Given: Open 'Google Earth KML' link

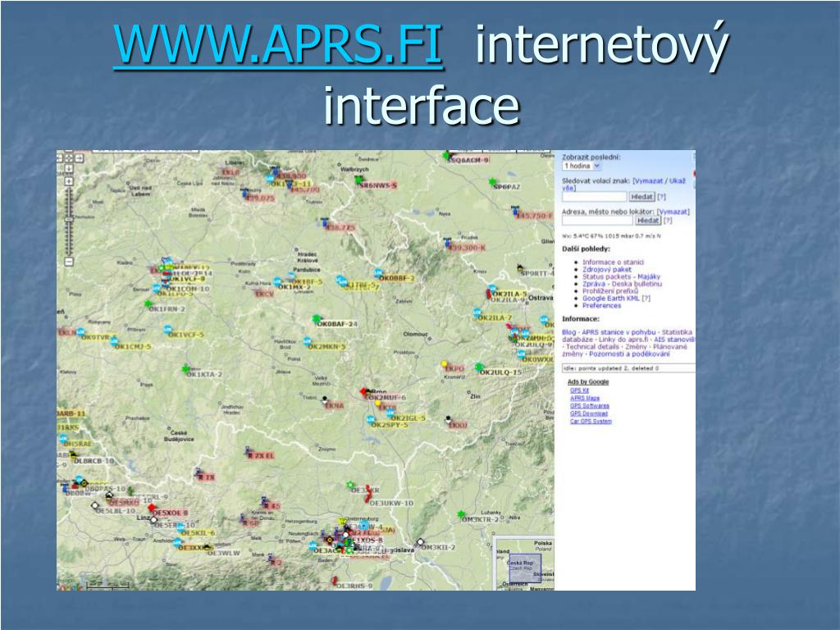Looking at the screenshot, I should [610, 299].
